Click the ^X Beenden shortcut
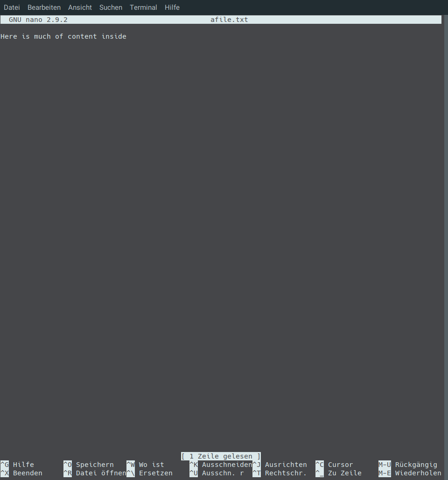 21,473
